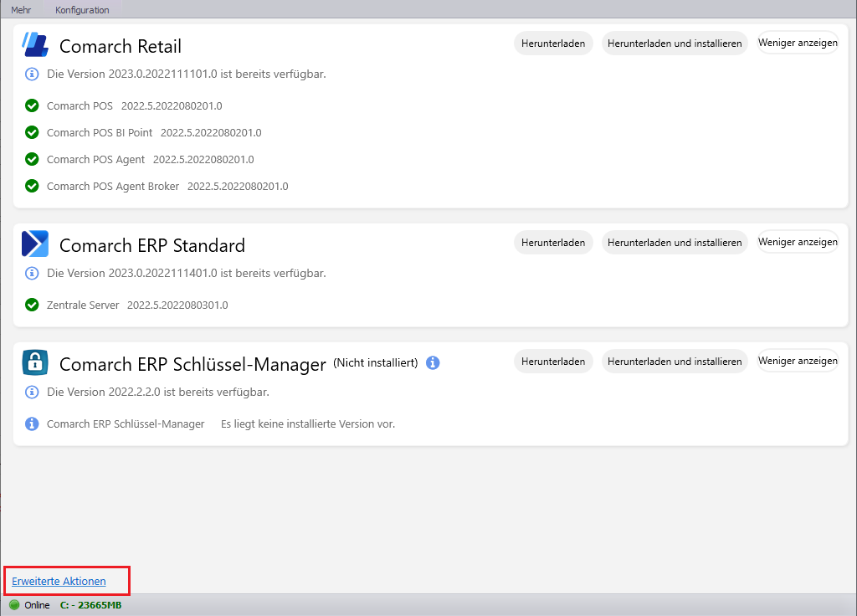857x616 pixels.
Task: Click the green check icon for Comarch POS Agent Broker
Action: click(x=32, y=186)
